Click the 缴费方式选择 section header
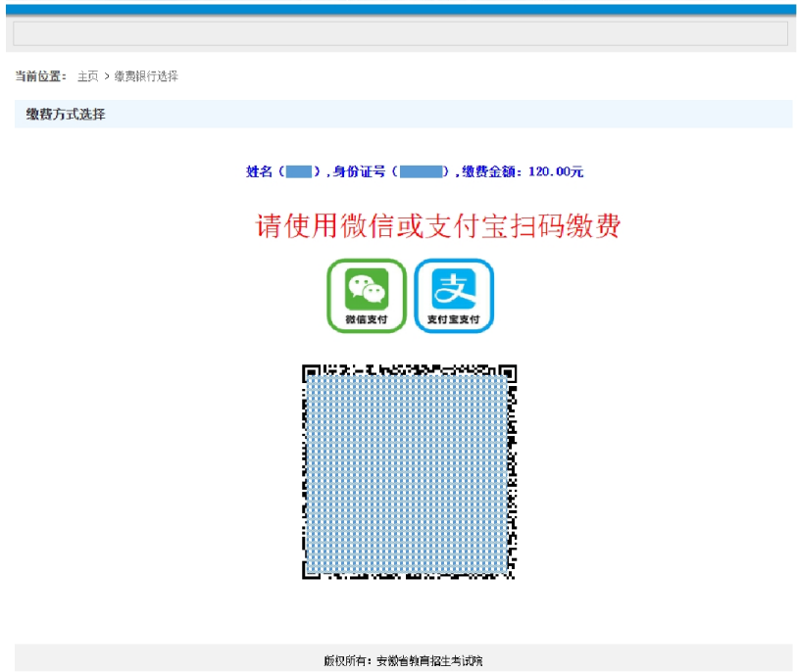 66,115
